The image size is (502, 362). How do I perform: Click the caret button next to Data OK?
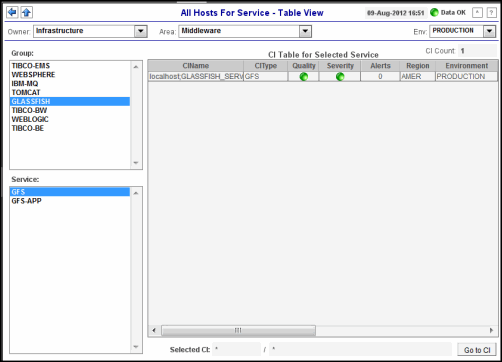pyautogui.click(x=477, y=13)
